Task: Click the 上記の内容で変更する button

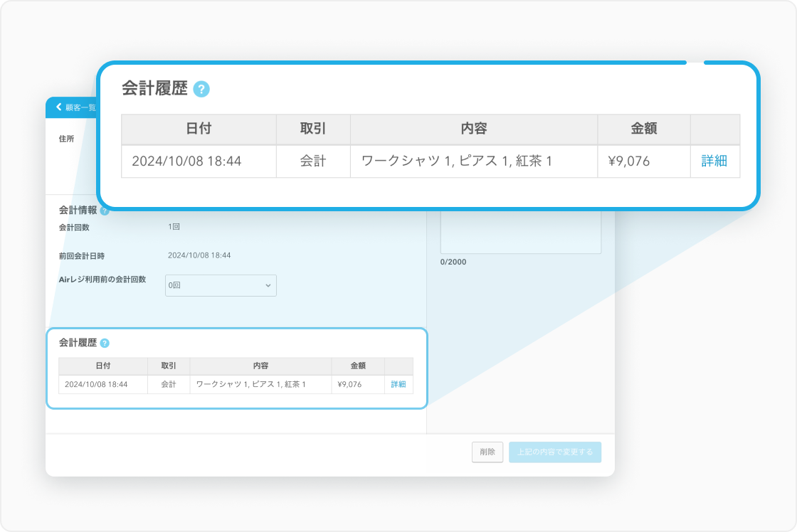Action: coord(554,452)
